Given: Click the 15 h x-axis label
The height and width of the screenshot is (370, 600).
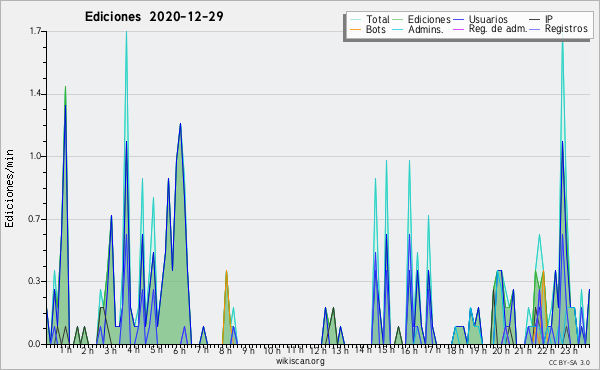Looking at the screenshot, I should pos(386,350).
